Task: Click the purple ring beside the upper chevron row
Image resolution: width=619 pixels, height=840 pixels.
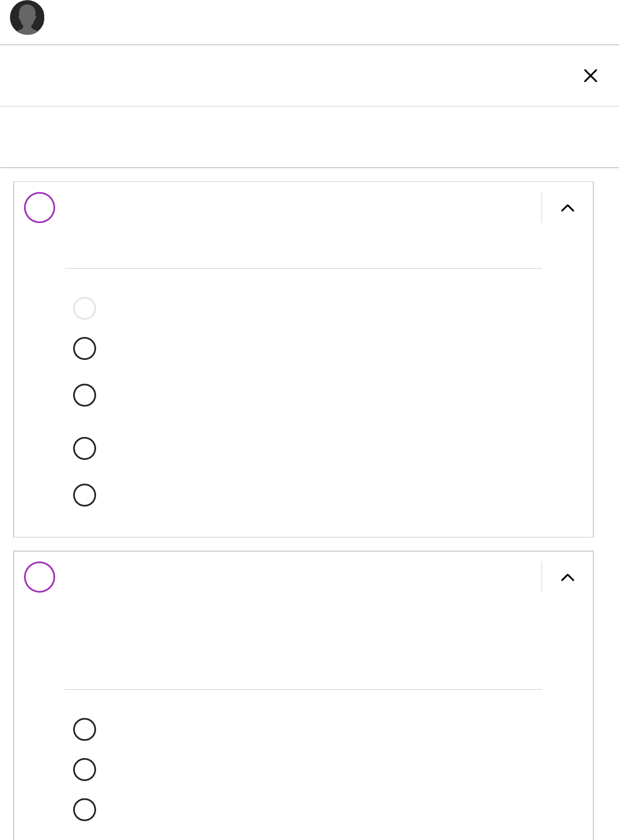Action: [x=40, y=208]
